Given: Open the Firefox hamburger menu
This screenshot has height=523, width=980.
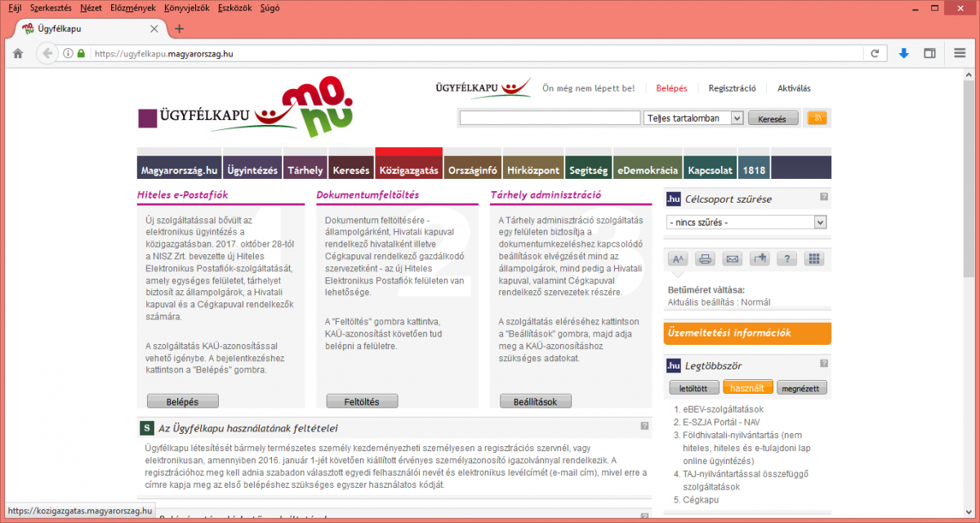Looking at the screenshot, I should (960, 53).
